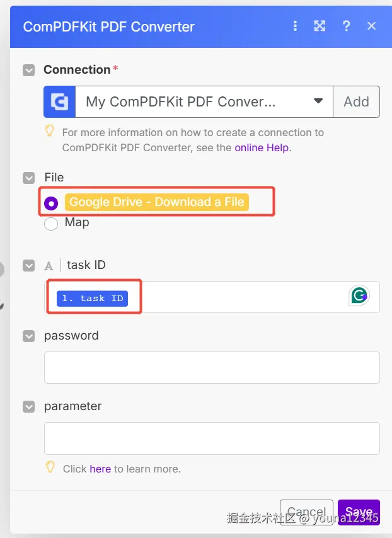Collapse the File section toggle
Screen dimensions: 392x538
point(28,178)
